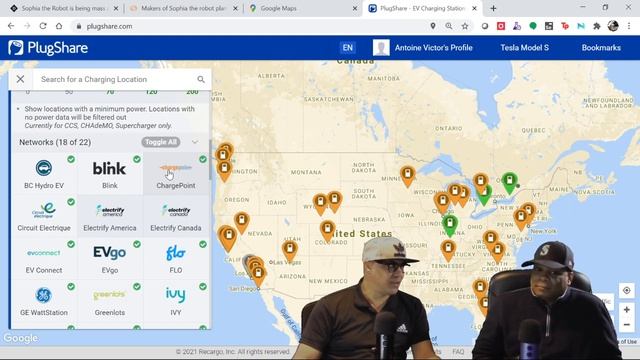640x360 pixels.
Task: Open the FAQ footer link
Action: click(458, 351)
